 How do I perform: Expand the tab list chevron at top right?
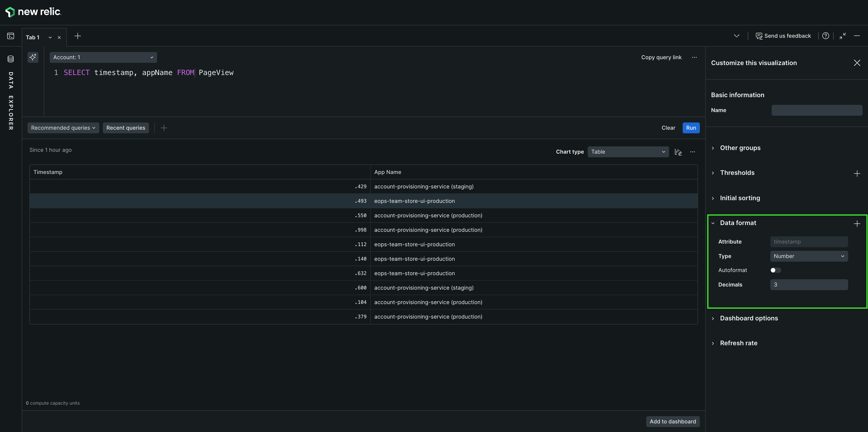(737, 36)
